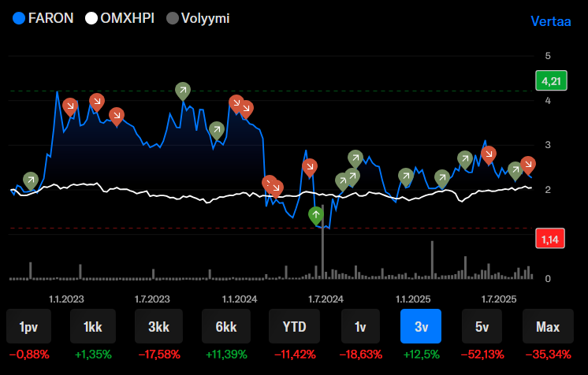Click the green up-arrow marker at the price low
Image resolution: width=588 pixels, height=375 pixels.
(316, 214)
